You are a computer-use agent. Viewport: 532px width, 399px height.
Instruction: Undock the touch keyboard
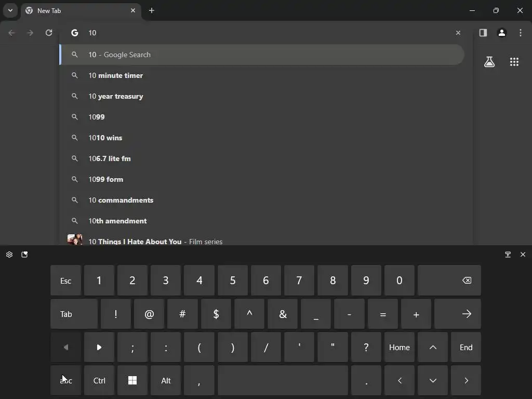(x=508, y=255)
